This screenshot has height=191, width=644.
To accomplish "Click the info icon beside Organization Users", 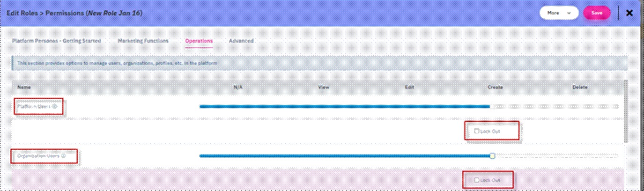I will 63,156.
